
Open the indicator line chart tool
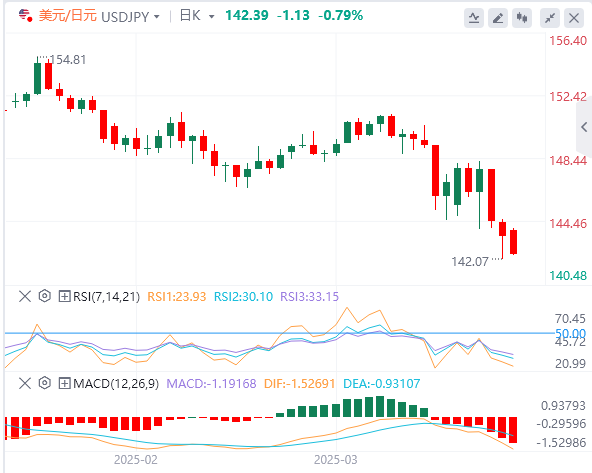474,18
